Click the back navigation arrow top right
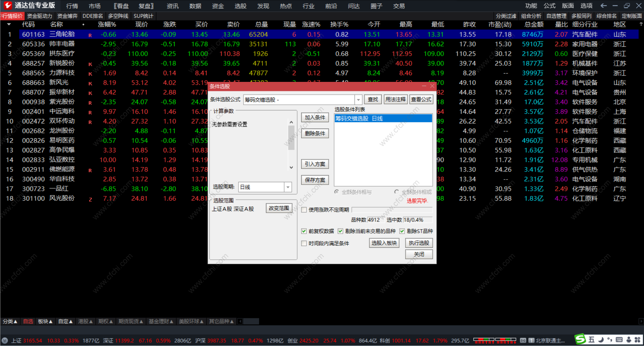 click(x=603, y=5)
